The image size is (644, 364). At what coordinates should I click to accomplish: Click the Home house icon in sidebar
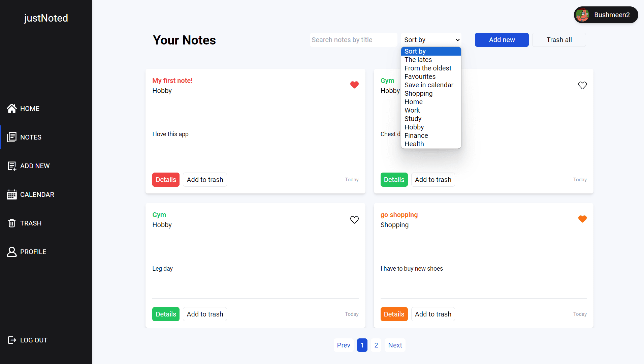tap(12, 109)
